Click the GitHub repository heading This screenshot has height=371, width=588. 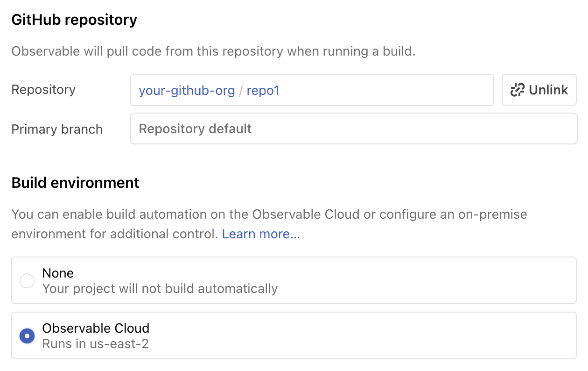point(74,20)
